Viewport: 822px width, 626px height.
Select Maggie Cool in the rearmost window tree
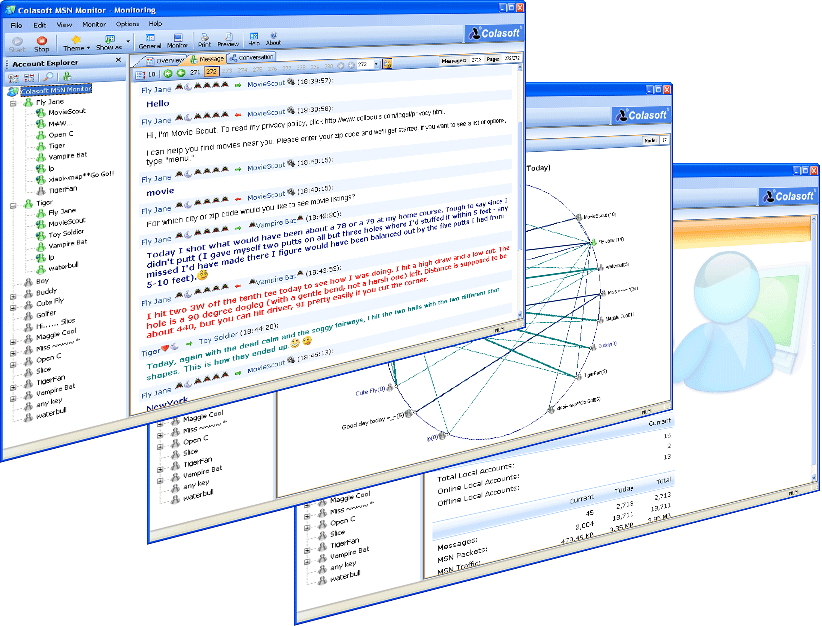click(350, 497)
